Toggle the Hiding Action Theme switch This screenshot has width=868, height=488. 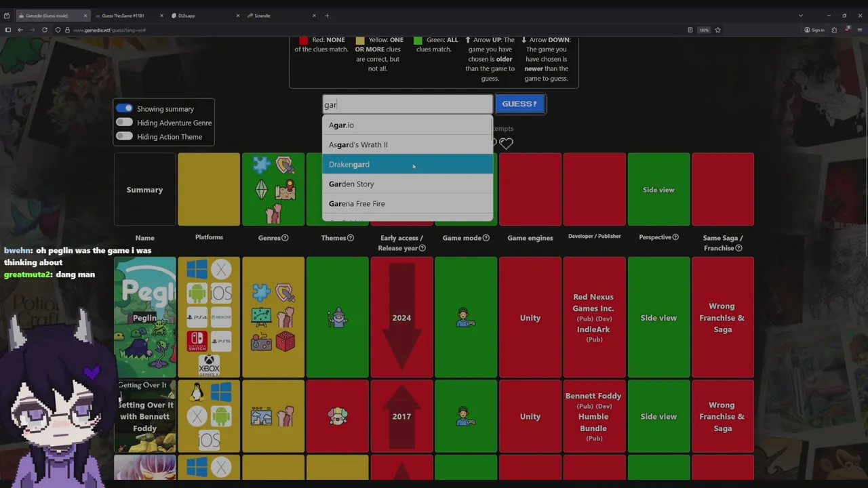[x=124, y=136]
